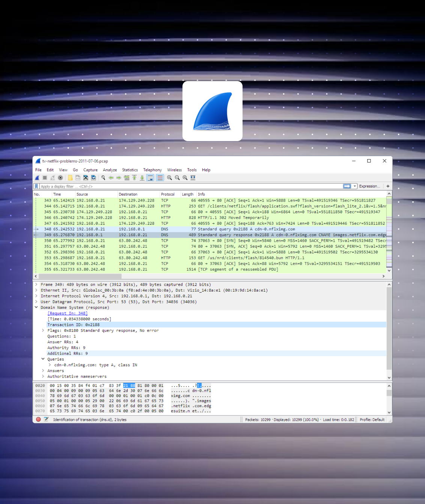
Task: Open the File menu
Action: (38, 170)
